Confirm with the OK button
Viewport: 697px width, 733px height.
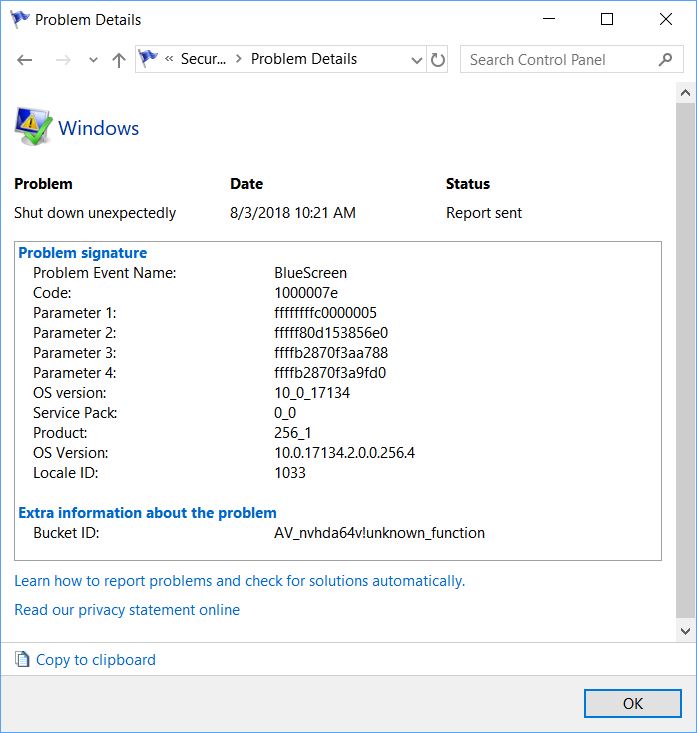pyautogui.click(x=632, y=704)
